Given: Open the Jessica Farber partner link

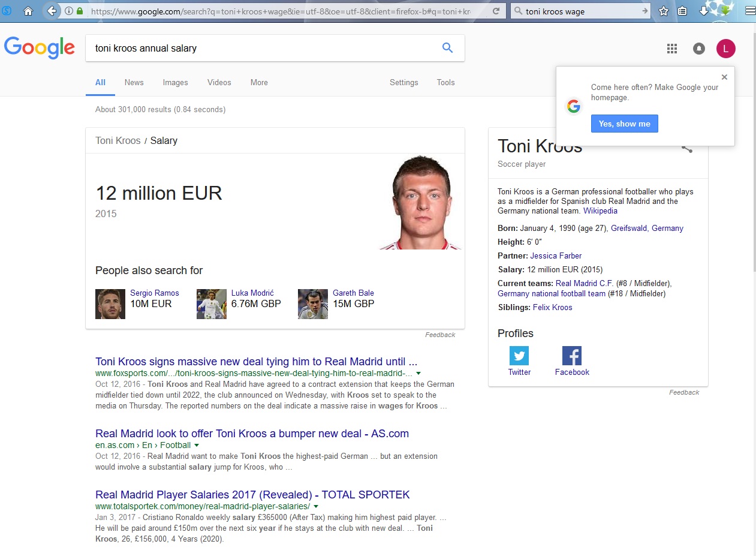Looking at the screenshot, I should [556, 256].
